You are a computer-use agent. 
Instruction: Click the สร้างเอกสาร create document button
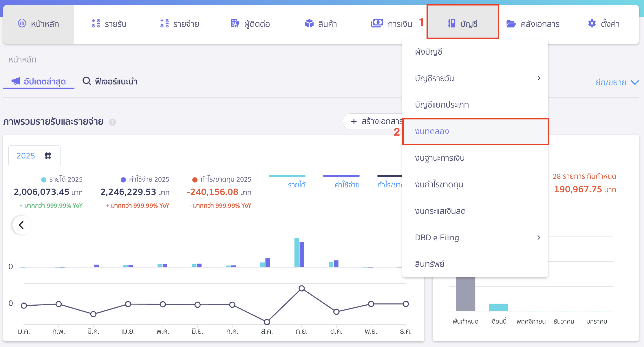(x=374, y=121)
